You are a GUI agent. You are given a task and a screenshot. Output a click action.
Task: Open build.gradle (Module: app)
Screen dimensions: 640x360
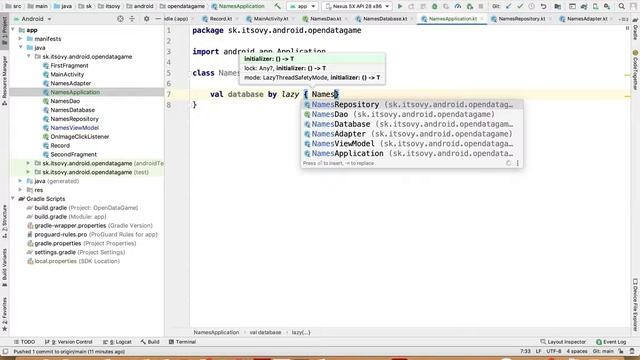tap(70, 217)
